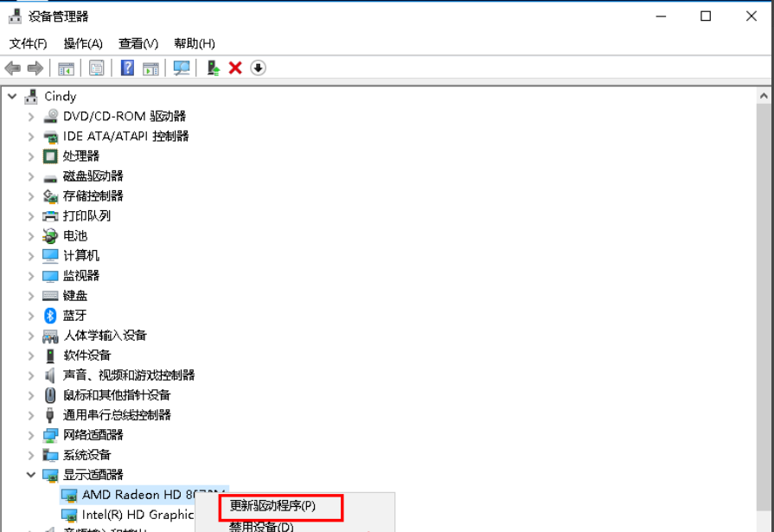774x532 pixels.
Task: Open the 查看(V) menu
Action: click(x=137, y=43)
